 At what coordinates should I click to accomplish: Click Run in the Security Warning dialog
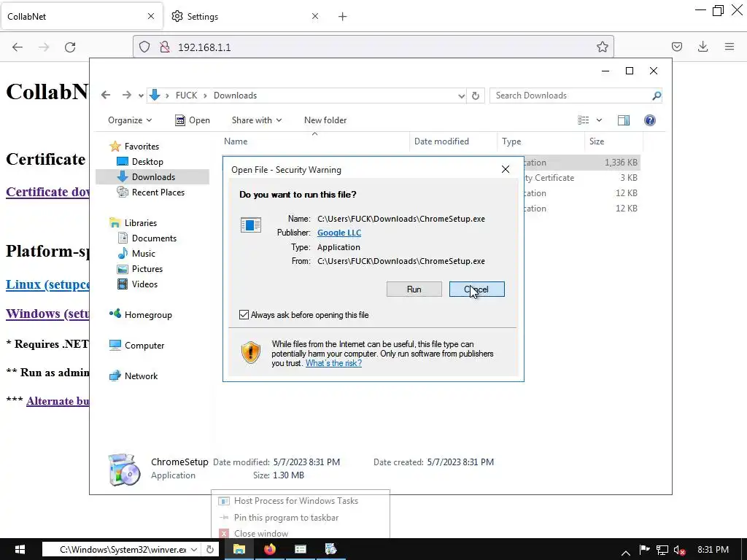414,289
